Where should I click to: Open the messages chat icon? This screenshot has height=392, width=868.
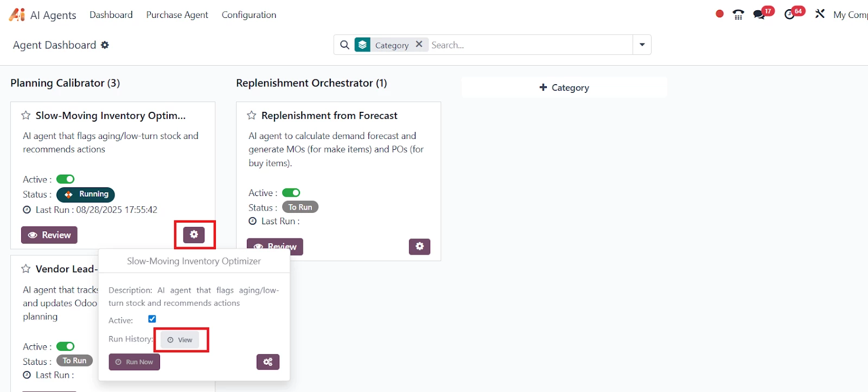(759, 15)
